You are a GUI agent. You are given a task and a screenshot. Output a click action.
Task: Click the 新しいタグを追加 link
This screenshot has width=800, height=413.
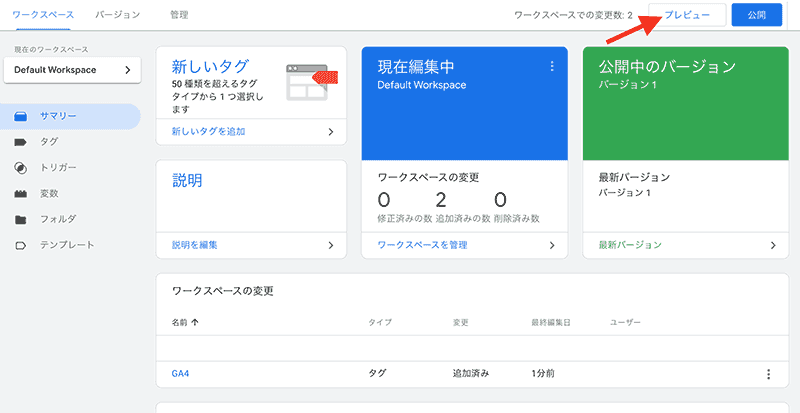point(209,132)
